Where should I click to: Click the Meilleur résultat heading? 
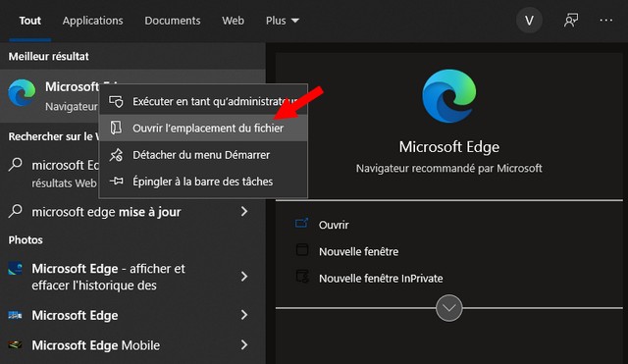pyautogui.click(x=48, y=57)
